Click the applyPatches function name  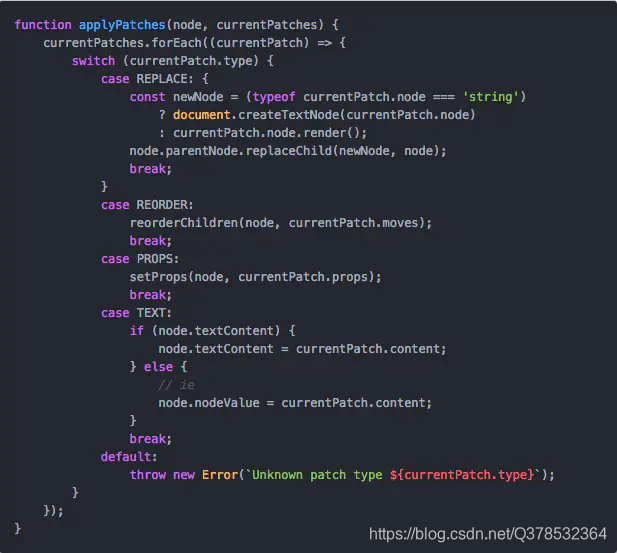pyautogui.click(x=122, y=25)
